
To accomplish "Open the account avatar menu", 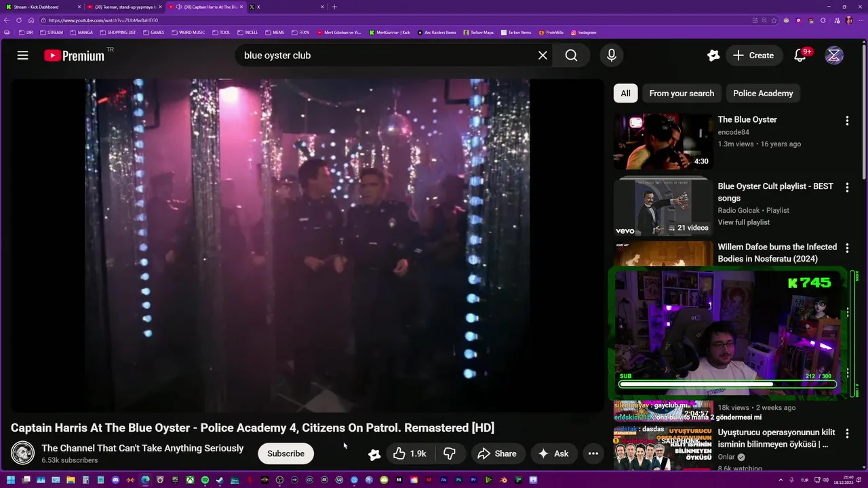I will tap(834, 56).
